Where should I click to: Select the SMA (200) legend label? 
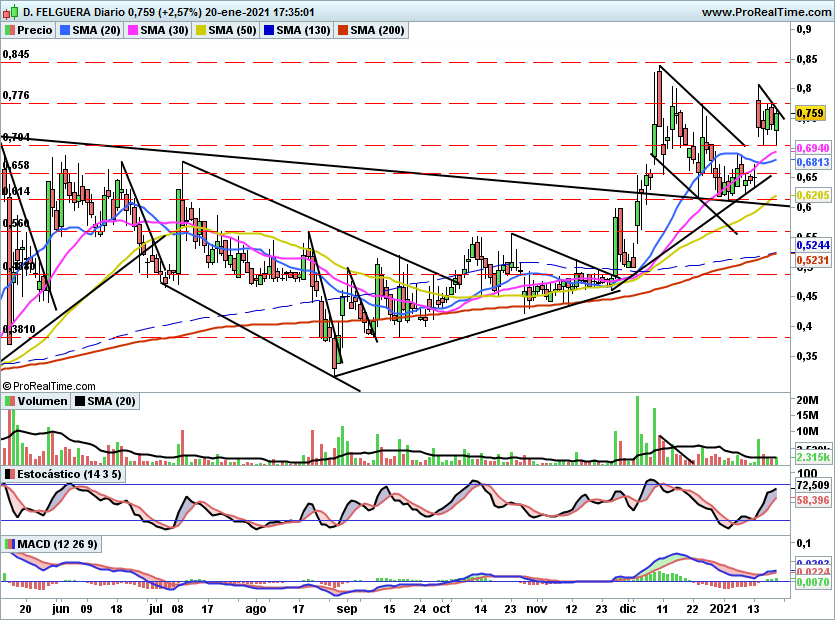377,30
